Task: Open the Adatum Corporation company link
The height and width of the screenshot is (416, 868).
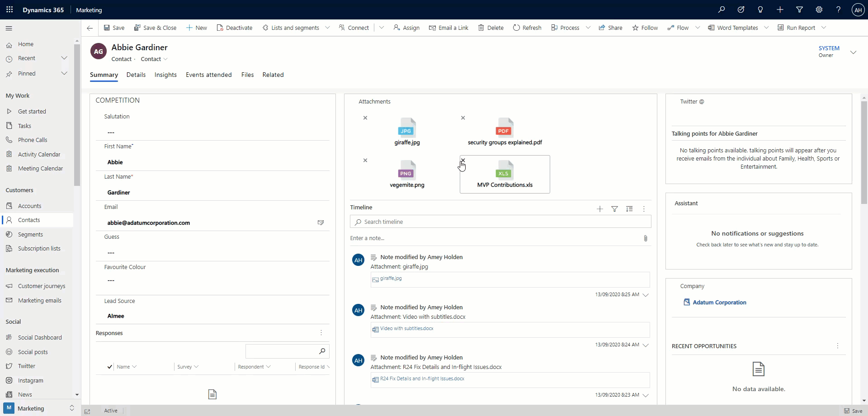Action: point(719,303)
